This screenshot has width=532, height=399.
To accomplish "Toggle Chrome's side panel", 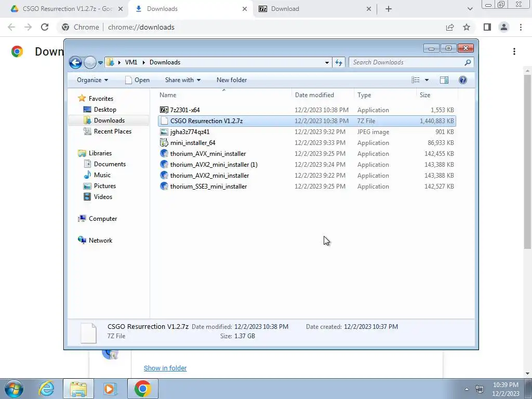I will click(x=487, y=27).
